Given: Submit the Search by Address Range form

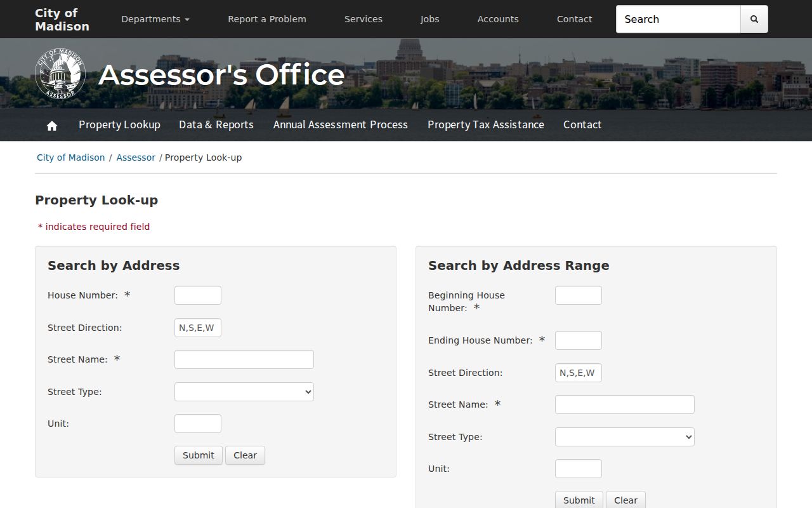Looking at the screenshot, I should pos(579,500).
